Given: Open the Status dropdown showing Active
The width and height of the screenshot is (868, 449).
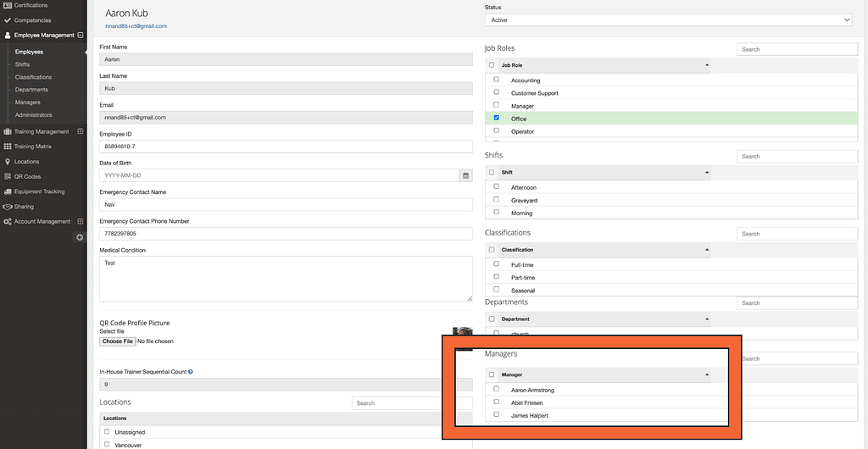Looking at the screenshot, I should [668, 19].
